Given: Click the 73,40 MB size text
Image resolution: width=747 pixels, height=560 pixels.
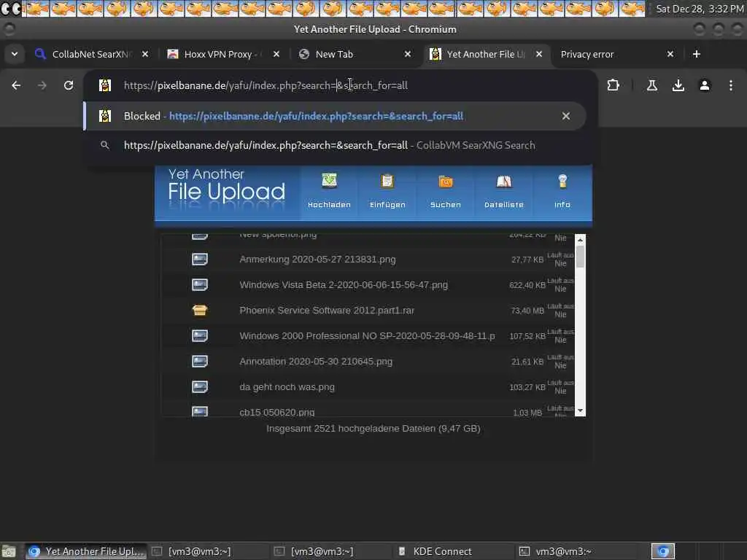Looking at the screenshot, I should pos(527,311).
